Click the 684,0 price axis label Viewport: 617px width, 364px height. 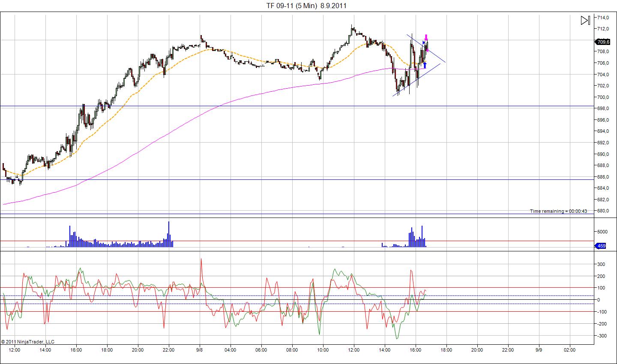pos(603,188)
